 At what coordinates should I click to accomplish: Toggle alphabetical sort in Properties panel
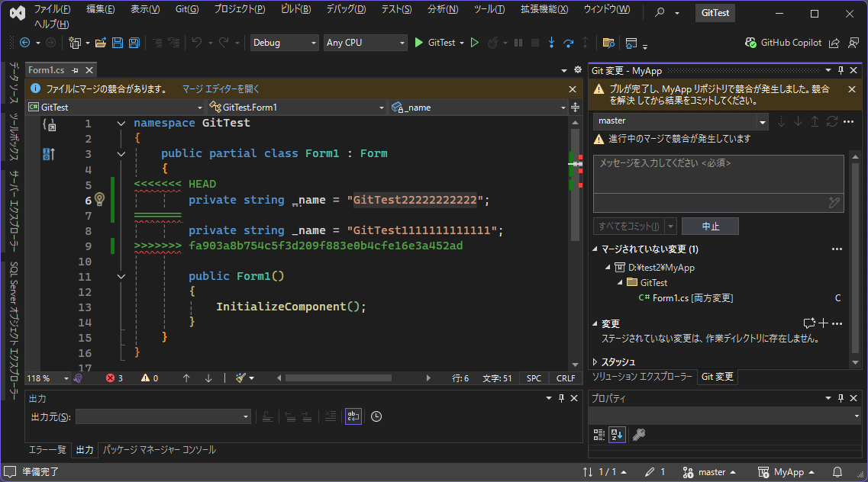point(617,435)
